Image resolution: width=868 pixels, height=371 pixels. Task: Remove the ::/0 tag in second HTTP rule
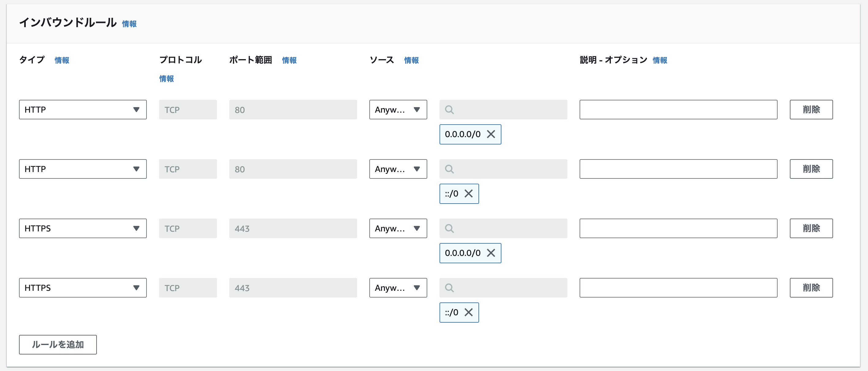pos(469,193)
